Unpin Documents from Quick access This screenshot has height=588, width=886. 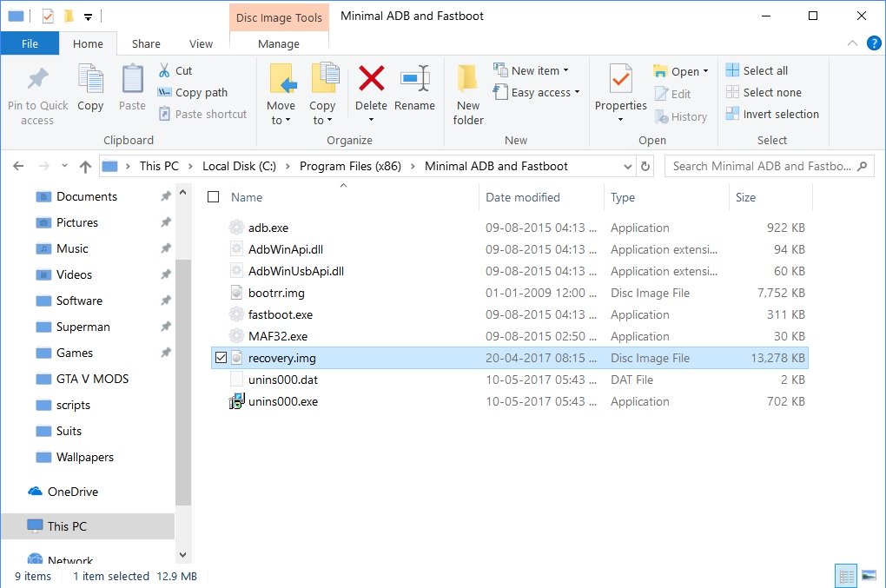click(165, 196)
